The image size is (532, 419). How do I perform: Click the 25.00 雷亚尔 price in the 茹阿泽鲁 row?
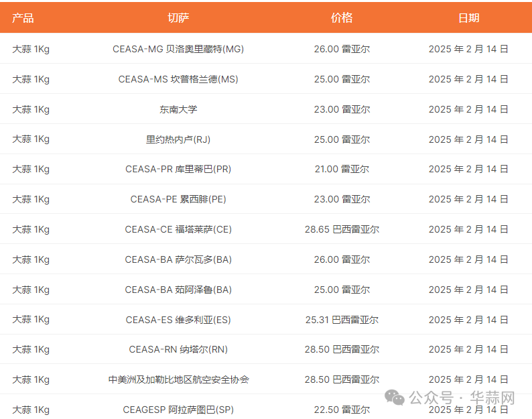(x=342, y=290)
